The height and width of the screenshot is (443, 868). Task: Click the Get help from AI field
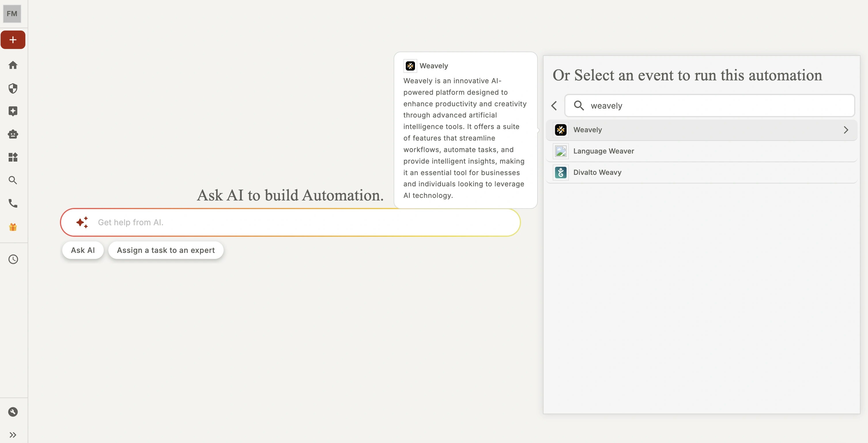290,222
